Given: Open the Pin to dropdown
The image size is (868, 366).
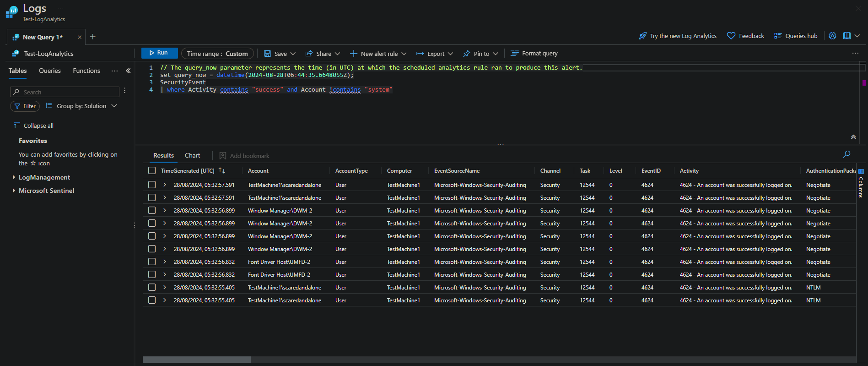Looking at the screenshot, I should coord(480,54).
